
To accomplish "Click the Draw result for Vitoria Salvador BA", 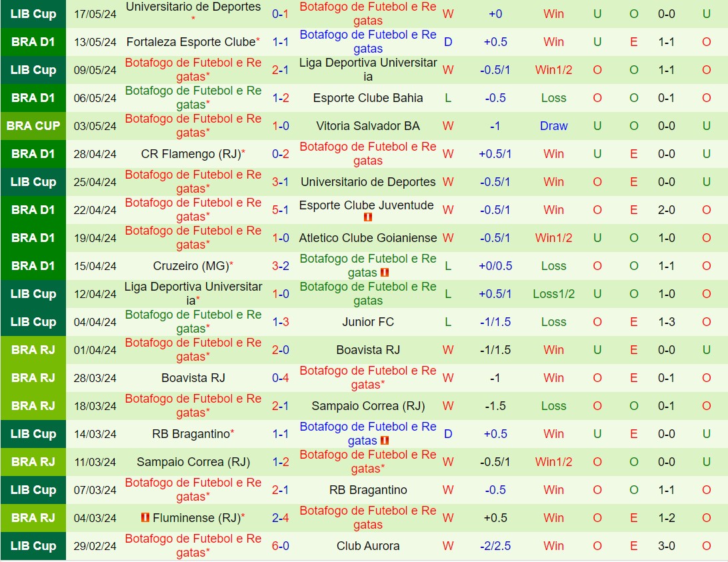I will tap(554, 126).
